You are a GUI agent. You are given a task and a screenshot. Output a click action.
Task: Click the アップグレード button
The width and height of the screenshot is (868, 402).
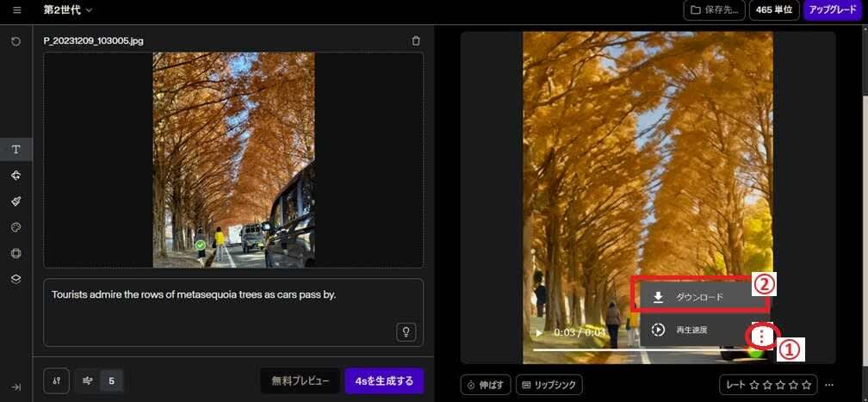click(x=834, y=10)
